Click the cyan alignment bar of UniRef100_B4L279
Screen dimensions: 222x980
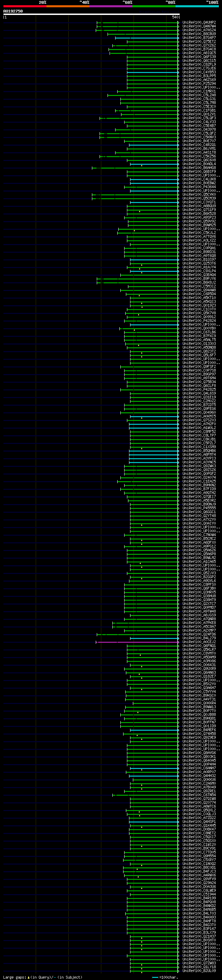coord(154,638)
